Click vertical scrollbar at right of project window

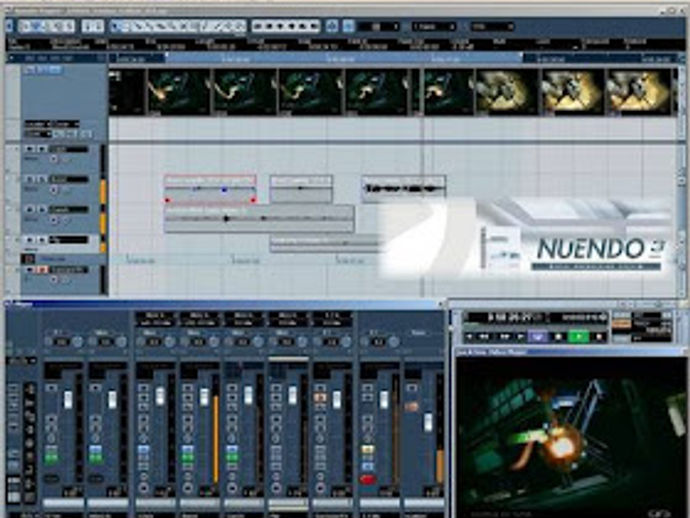(683, 176)
